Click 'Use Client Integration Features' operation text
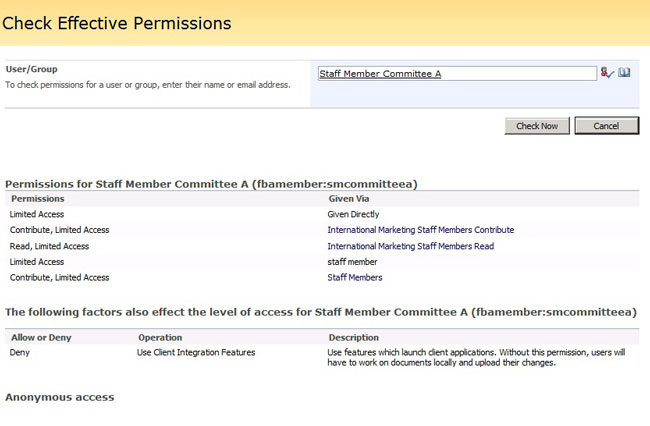Image resolution: width=650 pixels, height=426 pixels. coord(196,353)
